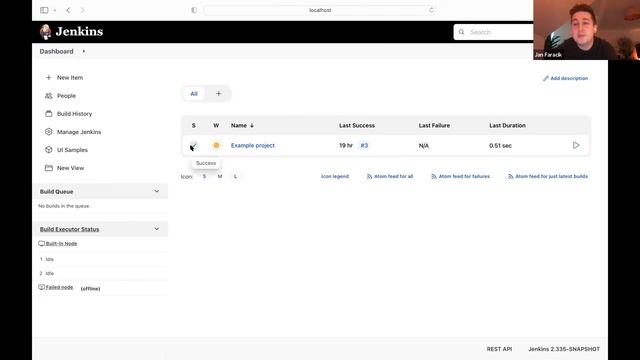Open build #3 link
The height and width of the screenshot is (360, 640).
364,145
